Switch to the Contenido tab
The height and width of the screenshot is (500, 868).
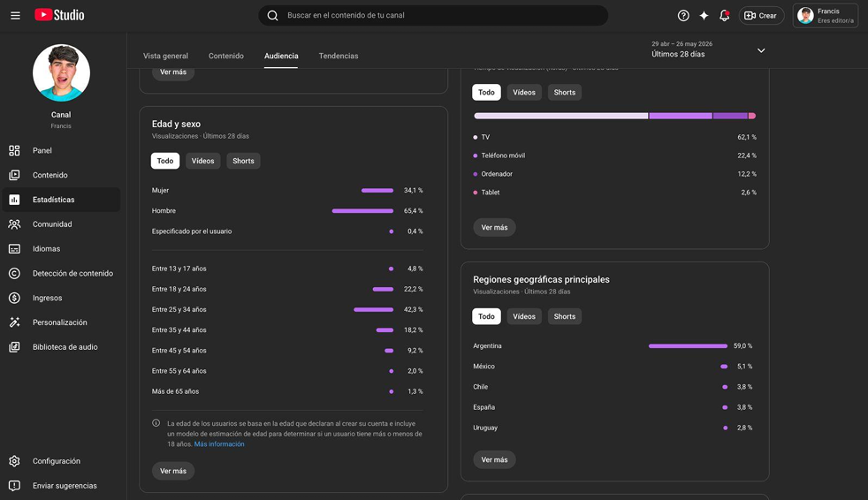(226, 56)
